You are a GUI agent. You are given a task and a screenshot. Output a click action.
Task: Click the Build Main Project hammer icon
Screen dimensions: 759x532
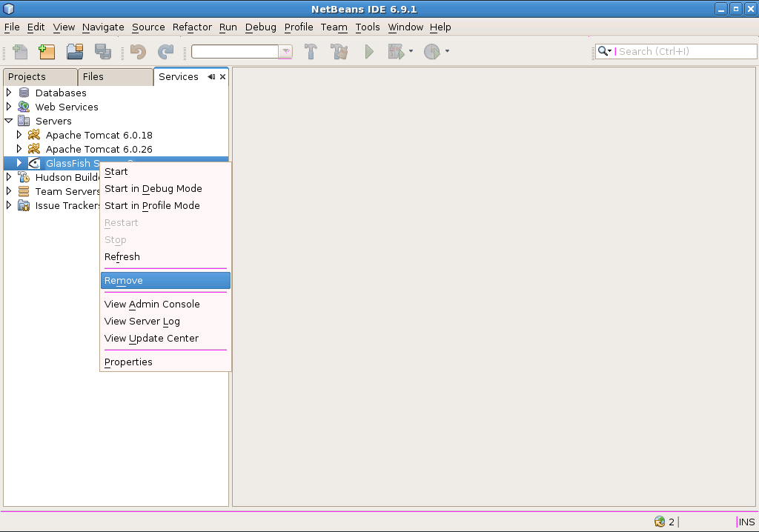pyautogui.click(x=311, y=52)
